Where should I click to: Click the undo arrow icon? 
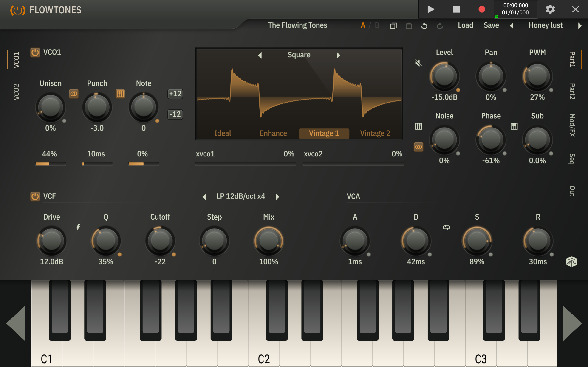point(424,26)
